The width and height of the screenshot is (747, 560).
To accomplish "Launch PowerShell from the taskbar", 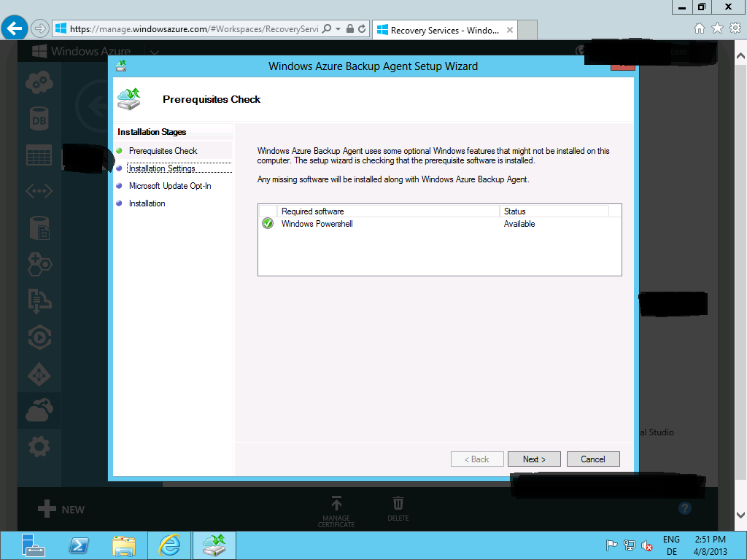I will (x=79, y=545).
